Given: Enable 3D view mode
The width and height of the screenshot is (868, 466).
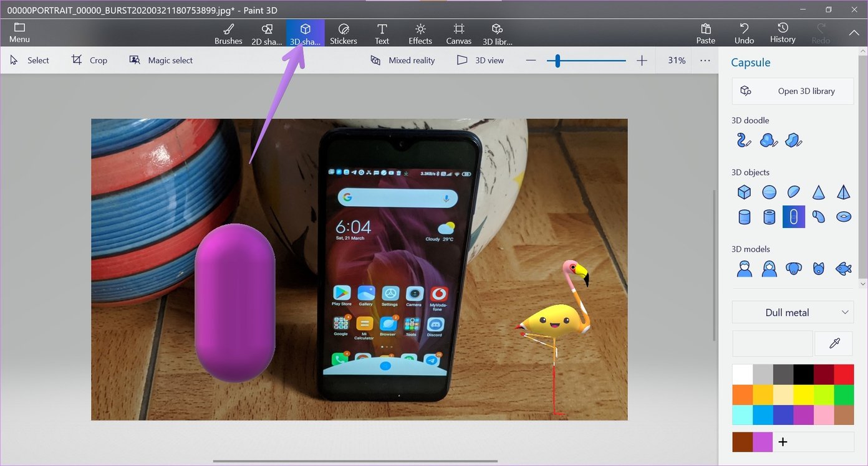Looking at the screenshot, I should coord(480,60).
